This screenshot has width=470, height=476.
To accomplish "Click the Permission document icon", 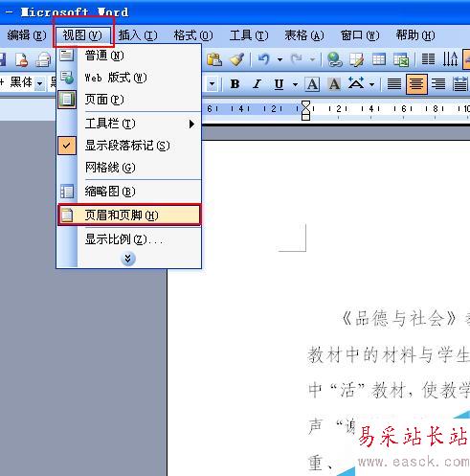I will (22, 59).
